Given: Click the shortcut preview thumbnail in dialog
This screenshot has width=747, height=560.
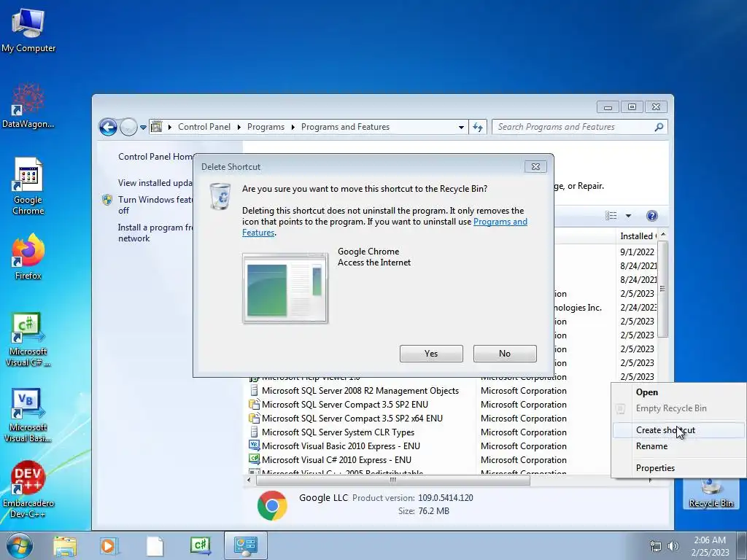Looking at the screenshot, I should (285, 288).
